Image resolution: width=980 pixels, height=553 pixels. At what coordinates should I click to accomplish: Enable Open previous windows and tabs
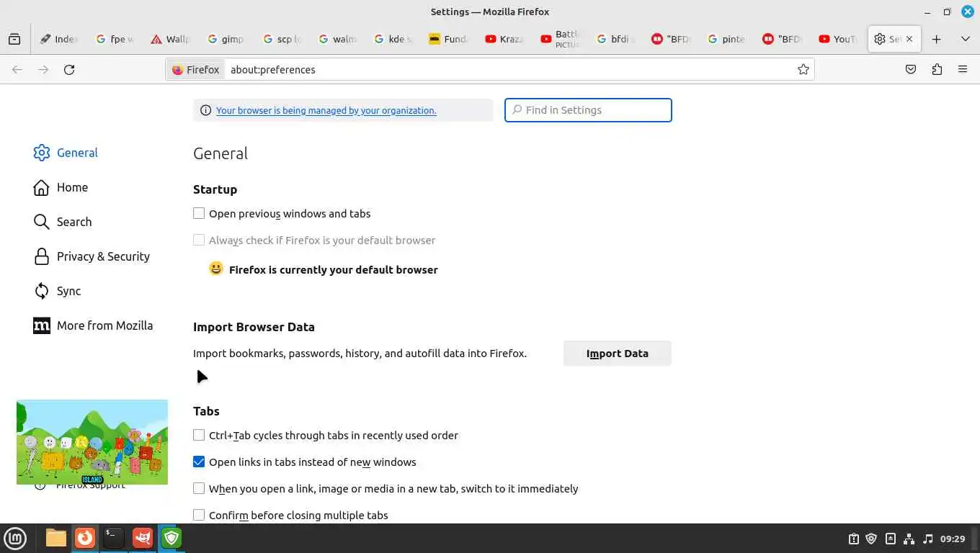point(199,213)
